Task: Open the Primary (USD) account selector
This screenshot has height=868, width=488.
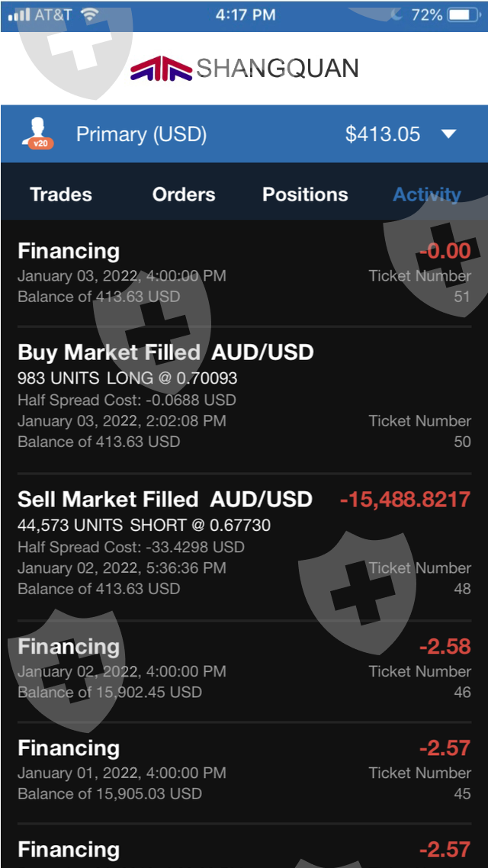Action: (141, 134)
